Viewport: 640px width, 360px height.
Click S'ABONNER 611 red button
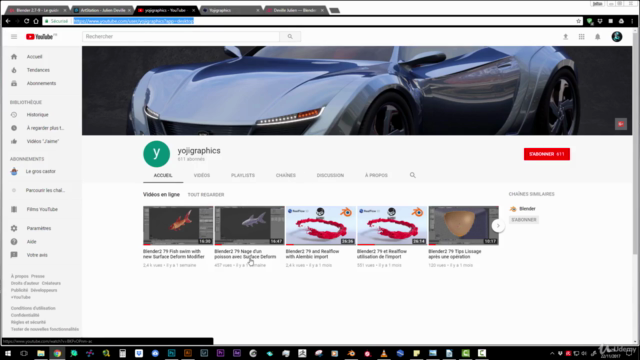pyautogui.click(x=547, y=154)
